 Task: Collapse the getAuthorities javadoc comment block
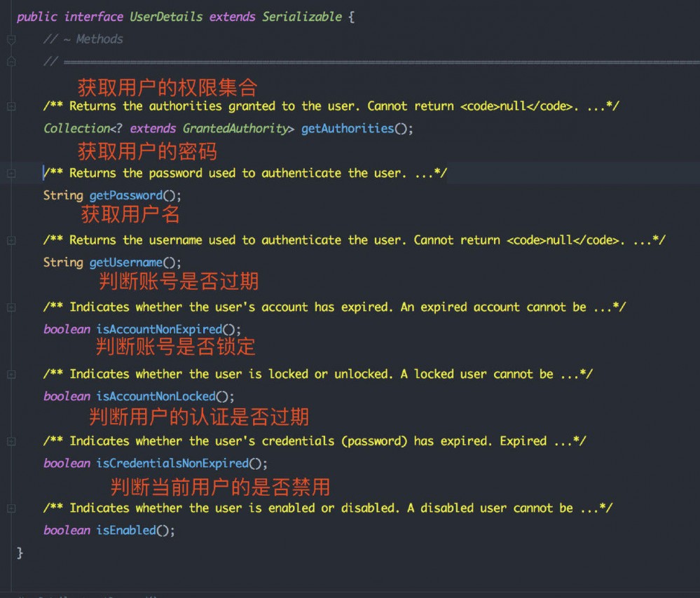pos(10,106)
